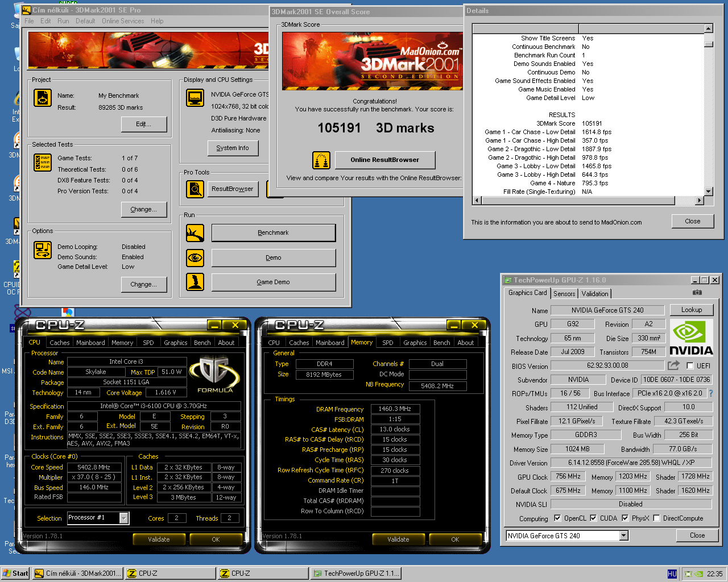Click the Game 4 - Nature result row
Image resolution: width=728 pixels, height=582 pixels.
[588, 183]
